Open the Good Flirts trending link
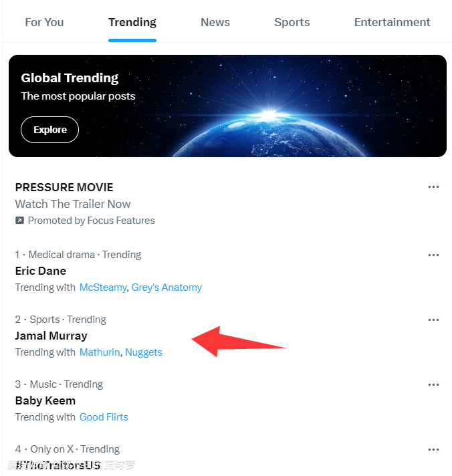The image size is (452, 476). [x=104, y=417]
